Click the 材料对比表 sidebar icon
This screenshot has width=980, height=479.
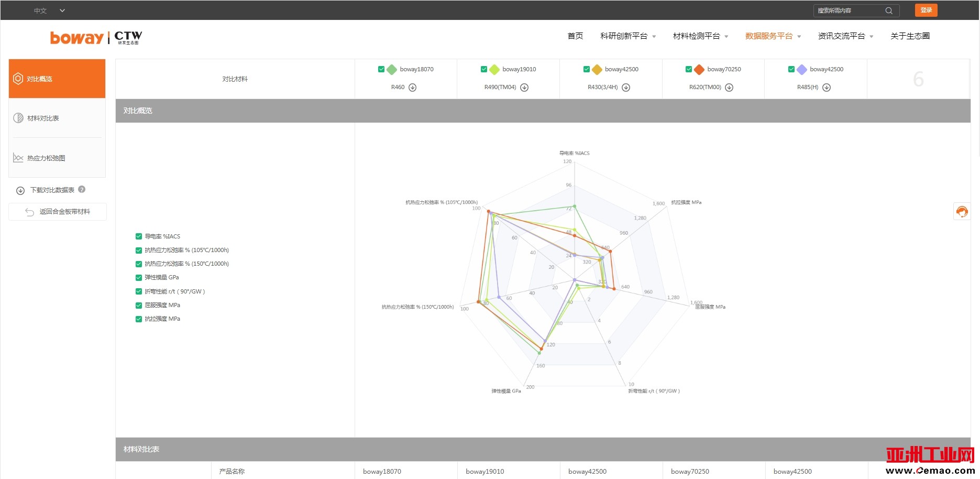coord(18,118)
